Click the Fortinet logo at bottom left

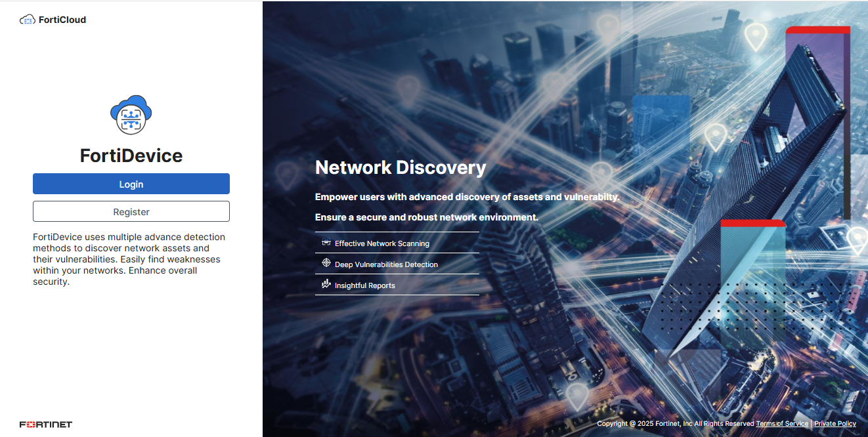click(45, 424)
